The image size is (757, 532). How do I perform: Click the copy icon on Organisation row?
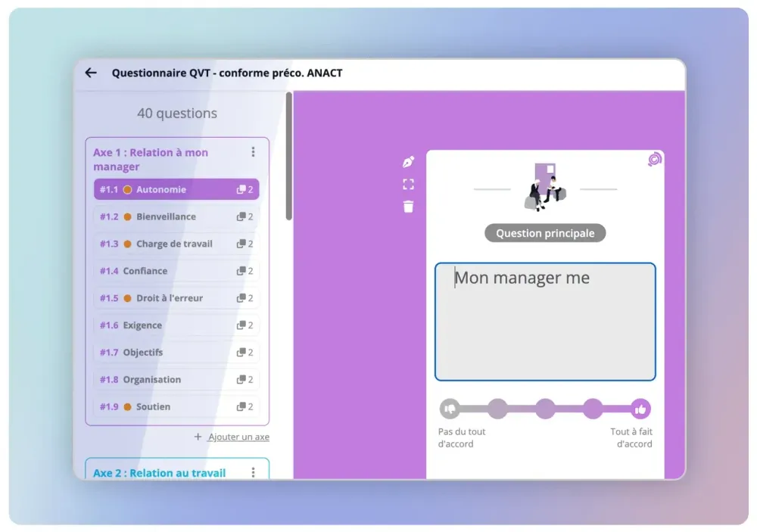241,379
